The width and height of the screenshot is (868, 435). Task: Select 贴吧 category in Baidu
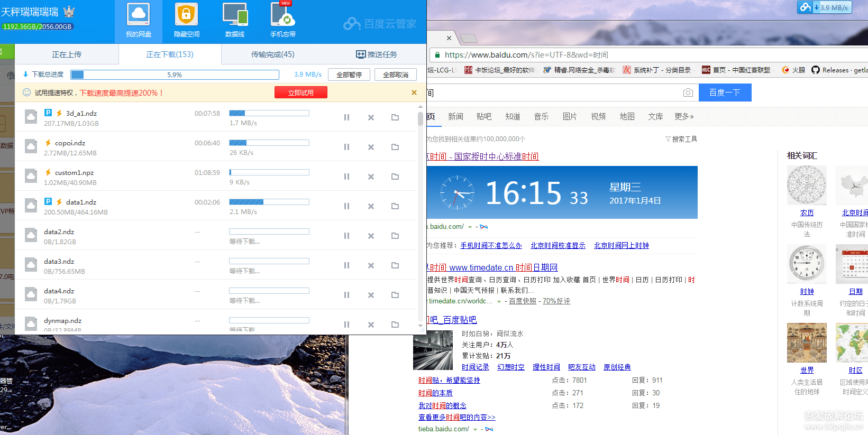484,116
